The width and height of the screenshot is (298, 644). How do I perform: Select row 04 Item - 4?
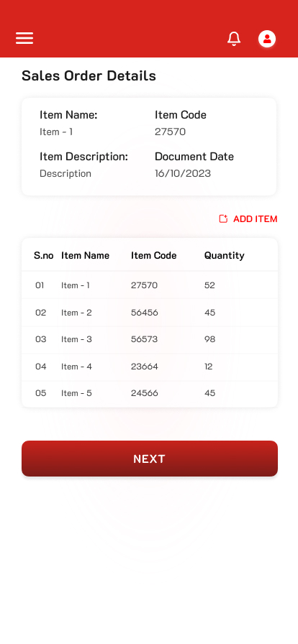150,367
